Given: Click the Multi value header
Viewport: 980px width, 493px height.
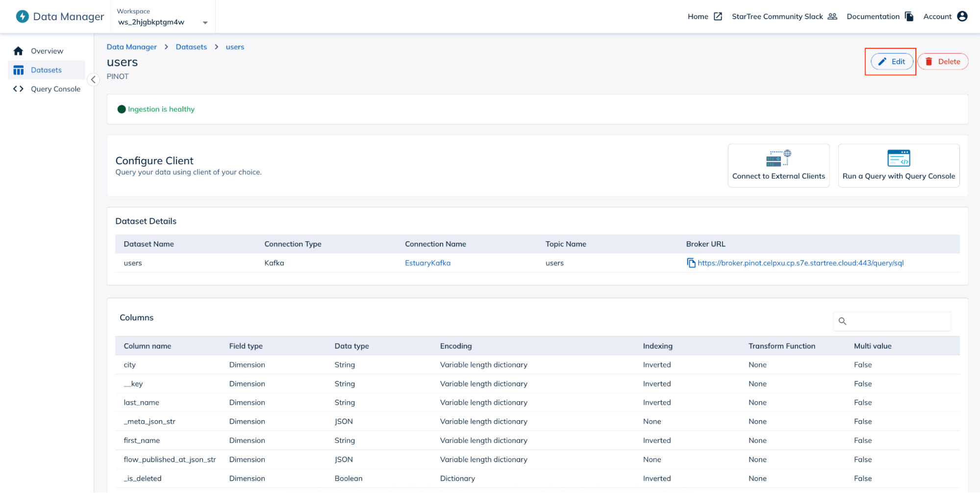Looking at the screenshot, I should point(872,346).
